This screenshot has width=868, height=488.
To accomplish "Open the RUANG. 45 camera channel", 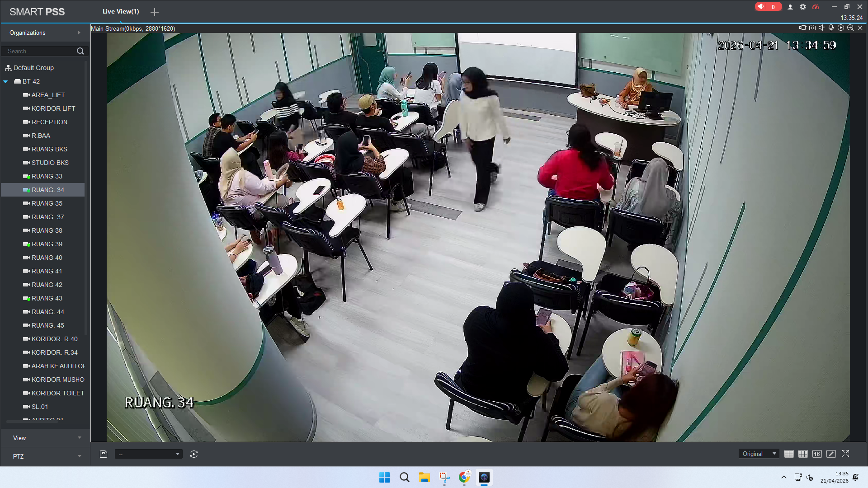I will [x=43, y=325].
